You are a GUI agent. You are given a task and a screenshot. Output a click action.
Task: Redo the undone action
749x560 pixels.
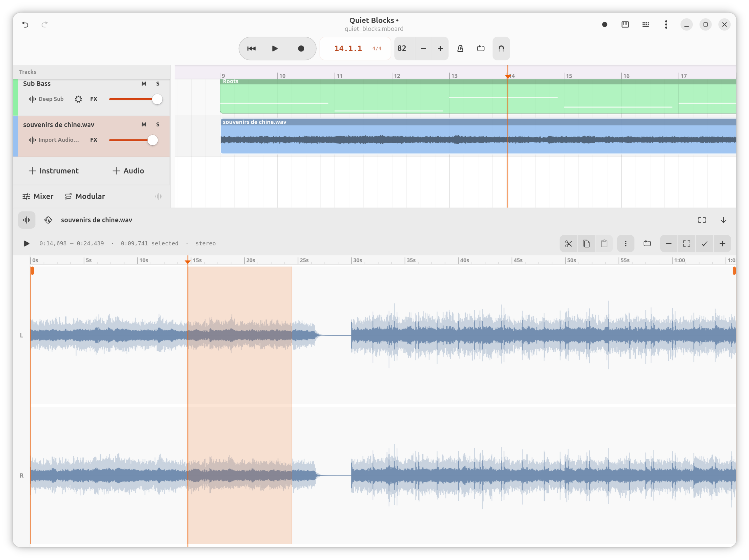tap(45, 24)
